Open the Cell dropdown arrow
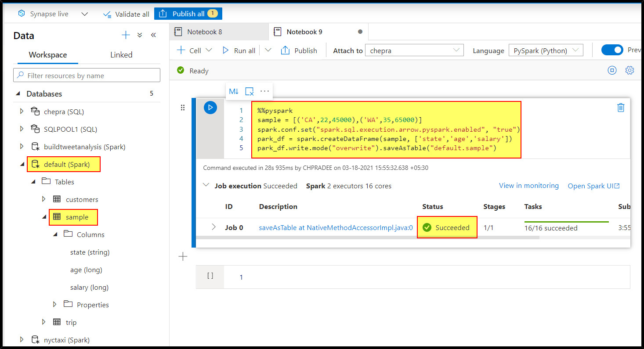The image size is (644, 349). pyautogui.click(x=209, y=50)
